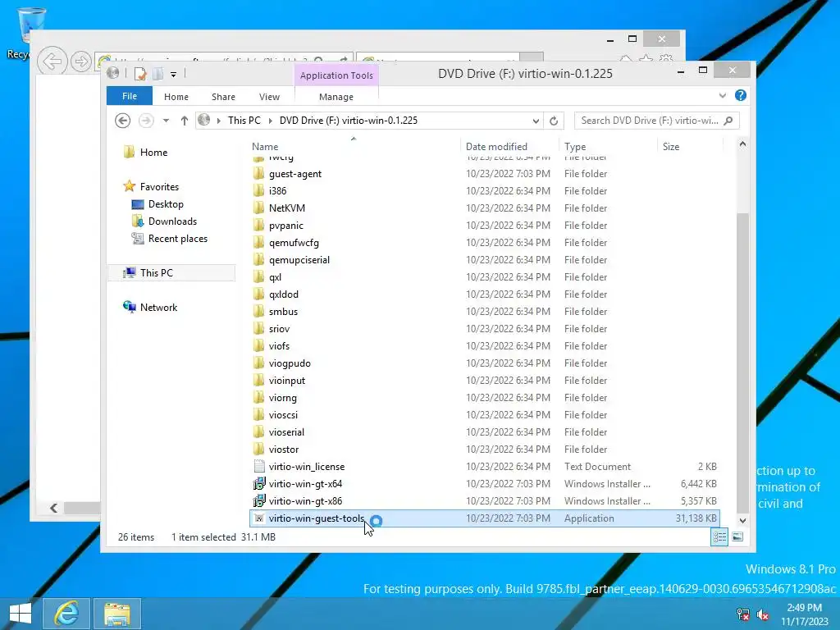Switch to the View ribbon tab
The height and width of the screenshot is (630, 840).
tap(269, 97)
